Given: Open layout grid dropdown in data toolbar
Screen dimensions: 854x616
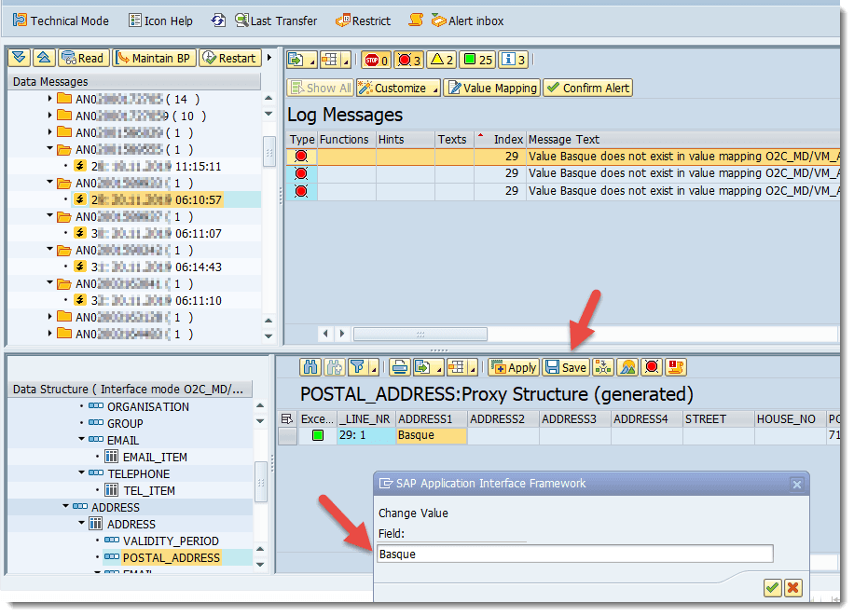Looking at the screenshot, I should click(x=462, y=367).
